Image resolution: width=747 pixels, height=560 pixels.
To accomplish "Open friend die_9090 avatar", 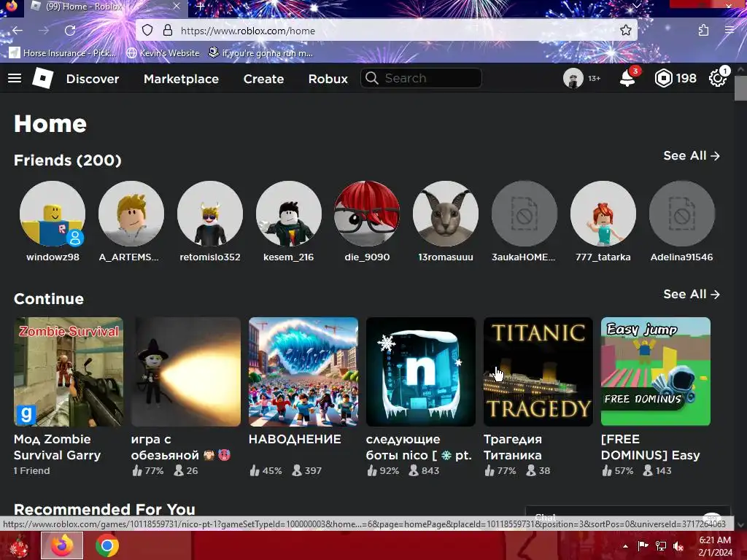I will pyautogui.click(x=367, y=214).
